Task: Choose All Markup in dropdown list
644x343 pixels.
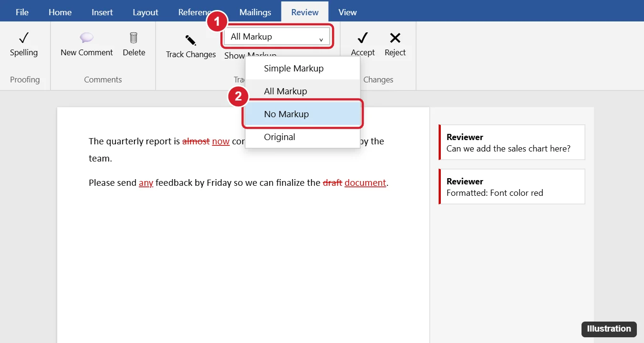Action: (x=302, y=91)
